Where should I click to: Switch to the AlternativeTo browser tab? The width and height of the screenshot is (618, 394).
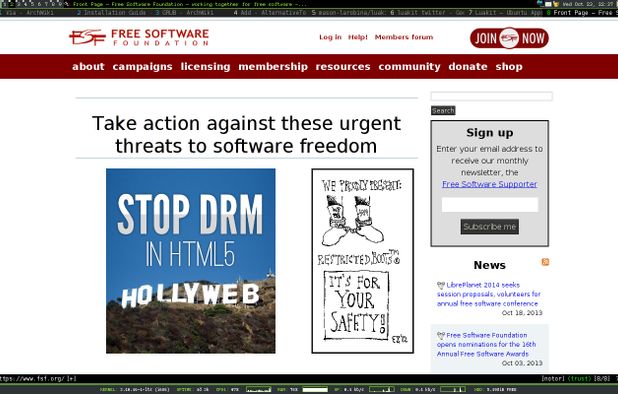click(x=270, y=13)
